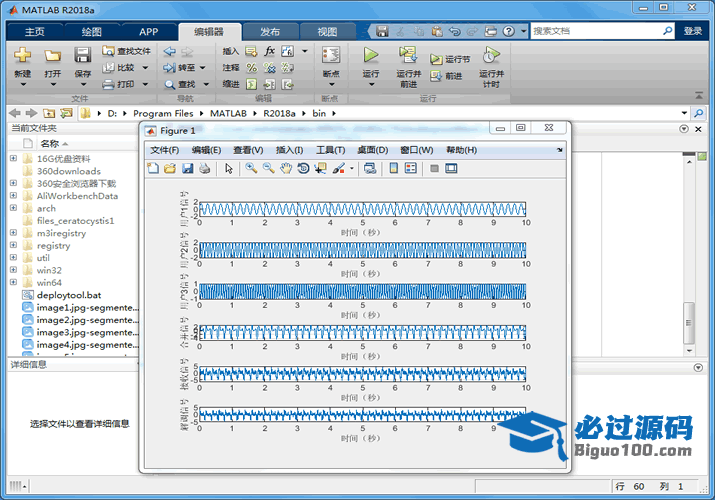Toggle the Edit Plot arrow tool
Screen dimensions: 715x500
click(228, 169)
